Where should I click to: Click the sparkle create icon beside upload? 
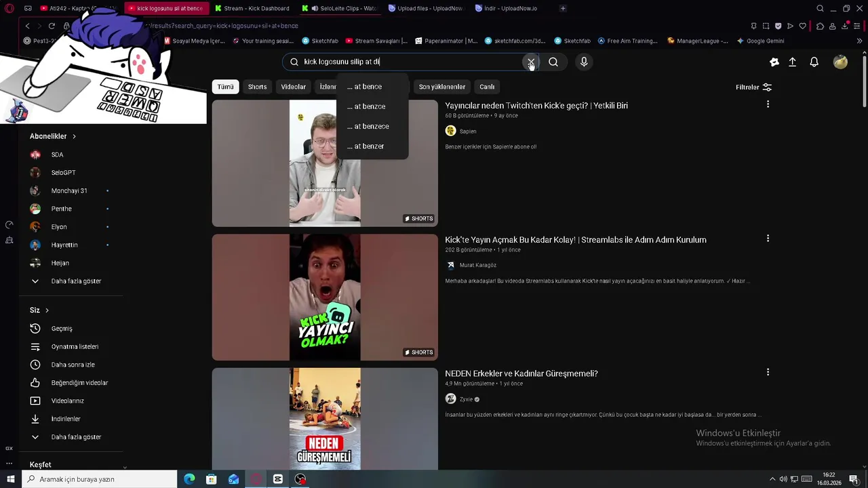tap(774, 62)
